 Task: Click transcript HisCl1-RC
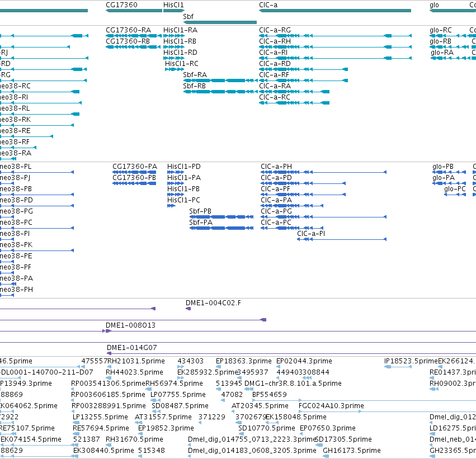click(175, 69)
